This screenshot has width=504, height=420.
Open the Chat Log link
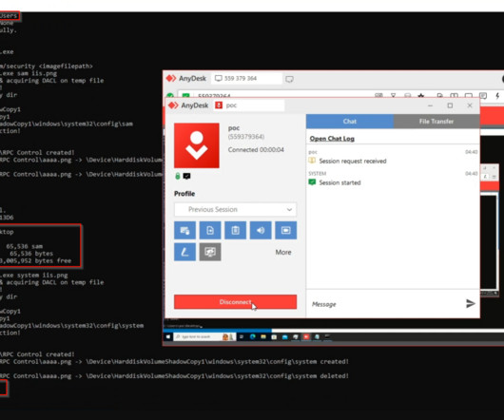pos(332,139)
